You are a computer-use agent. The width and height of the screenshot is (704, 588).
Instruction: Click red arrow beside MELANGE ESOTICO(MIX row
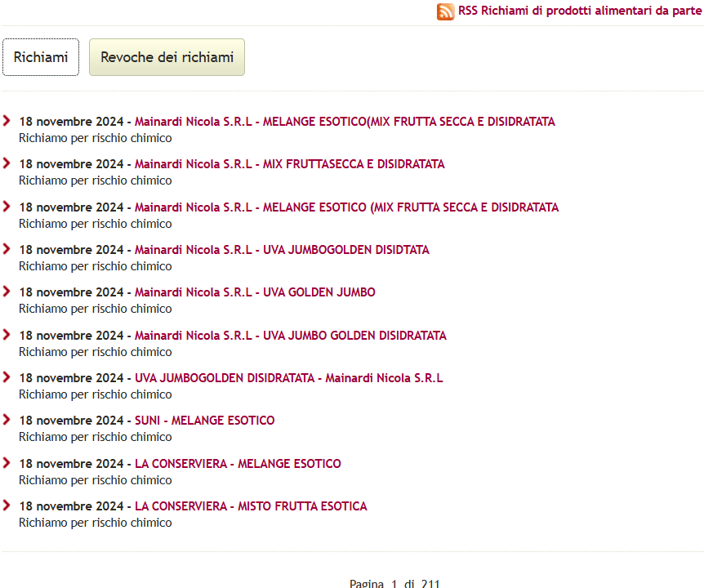(7, 120)
